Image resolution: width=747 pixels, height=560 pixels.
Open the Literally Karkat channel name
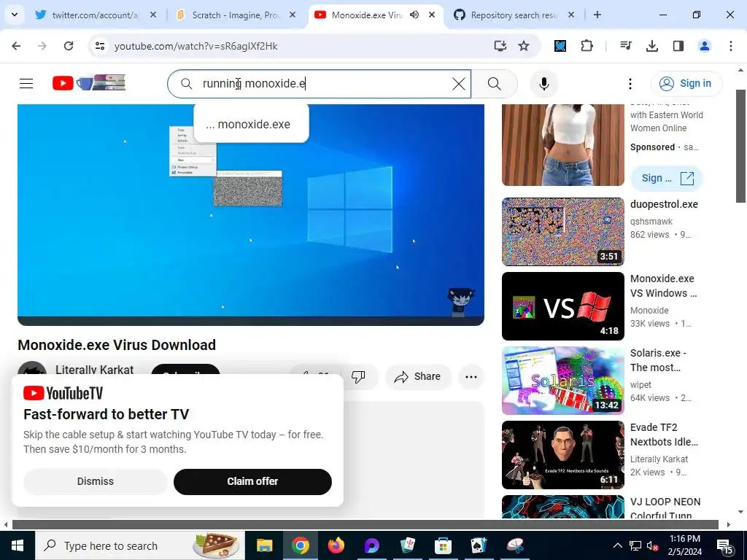[x=94, y=369]
